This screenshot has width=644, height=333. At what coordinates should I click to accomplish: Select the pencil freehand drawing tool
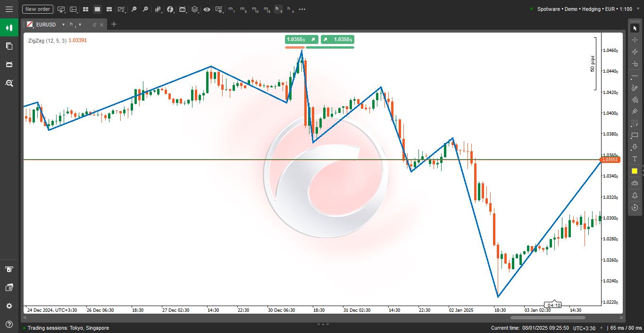click(x=635, y=88)
